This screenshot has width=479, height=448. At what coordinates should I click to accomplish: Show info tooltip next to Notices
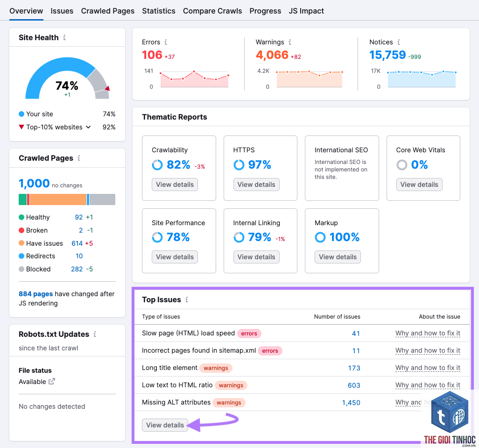[399, 42]
